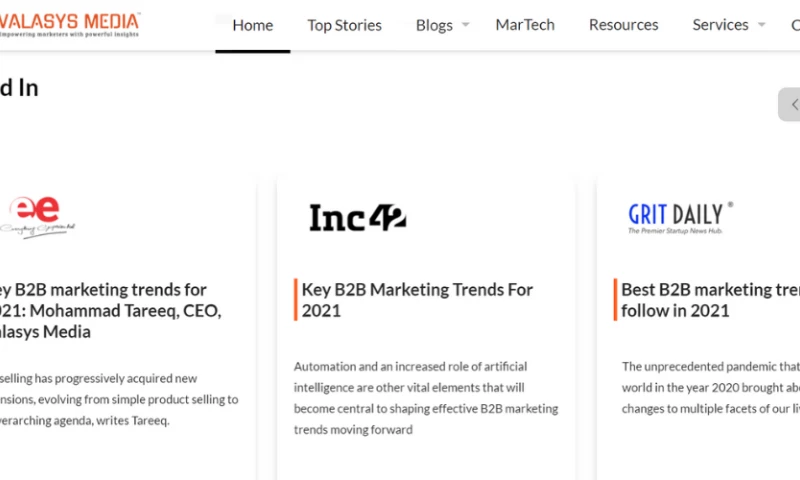Expand the Services dropdown arrow
This screenshot has height=480, width=800.
point(762,25)
